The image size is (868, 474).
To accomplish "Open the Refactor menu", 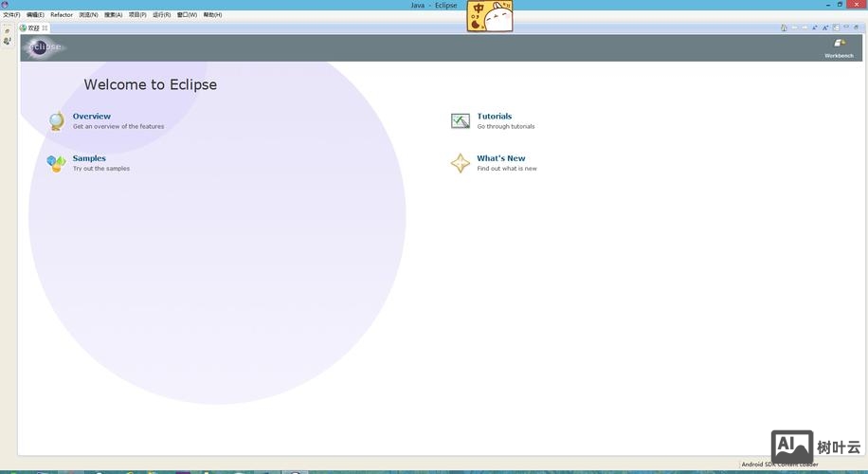I will coord(62,15).
